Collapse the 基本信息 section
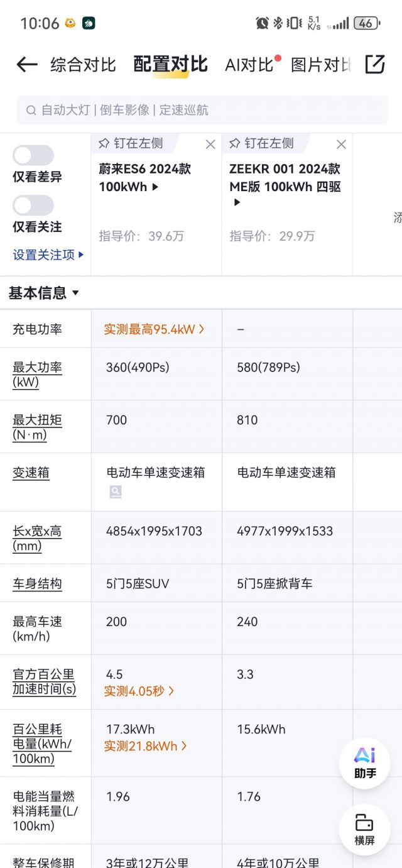Image resolution: width=402 pixels, height=868 pixels. 75,293
